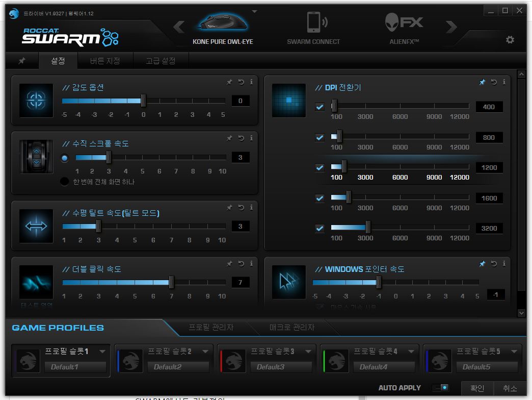The image size is (532, 400).
Task: Show info for vertical scroll speed panel
Action: click(x=251, y=138)
